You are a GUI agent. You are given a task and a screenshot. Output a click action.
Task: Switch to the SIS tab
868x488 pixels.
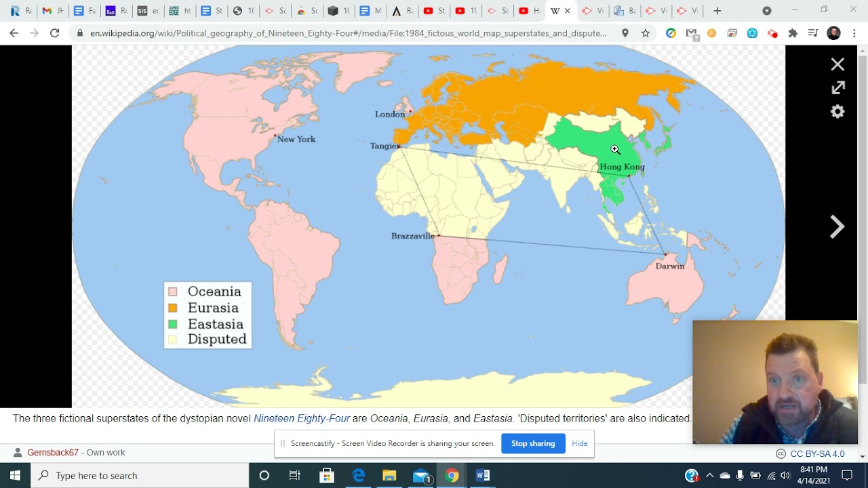(x=148, y=11)
